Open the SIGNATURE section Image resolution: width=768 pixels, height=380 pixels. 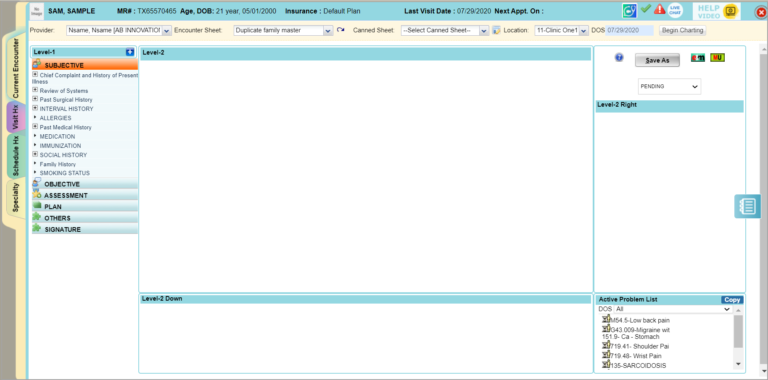point(85,229)
